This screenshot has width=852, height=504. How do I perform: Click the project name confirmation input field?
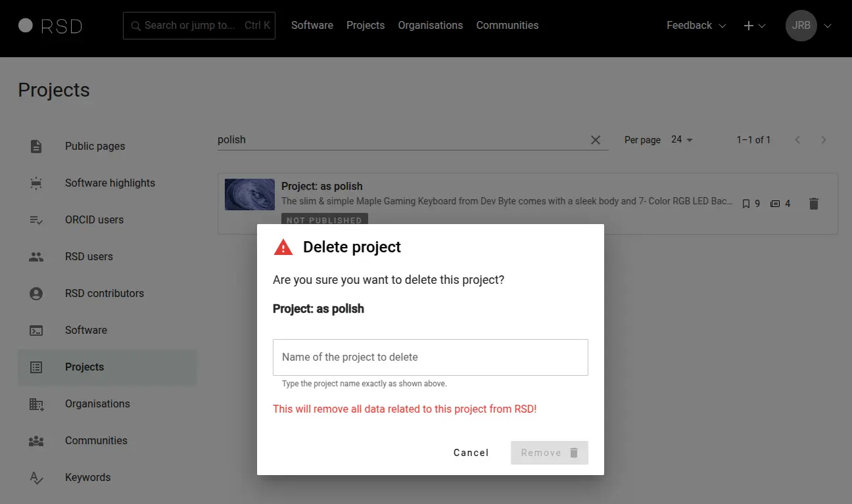click(431, 357)
